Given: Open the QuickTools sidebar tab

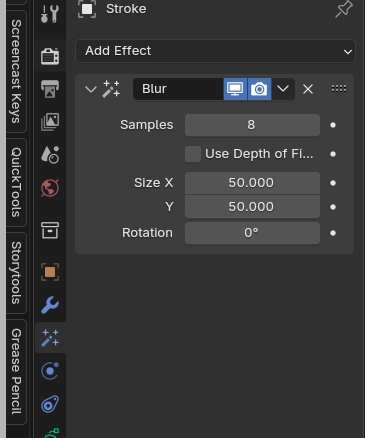Looking at the screenshot, I should click(x=16, y=182).
